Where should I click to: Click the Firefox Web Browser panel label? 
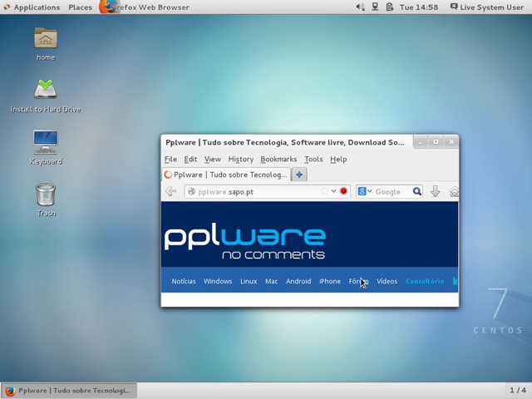150,7
